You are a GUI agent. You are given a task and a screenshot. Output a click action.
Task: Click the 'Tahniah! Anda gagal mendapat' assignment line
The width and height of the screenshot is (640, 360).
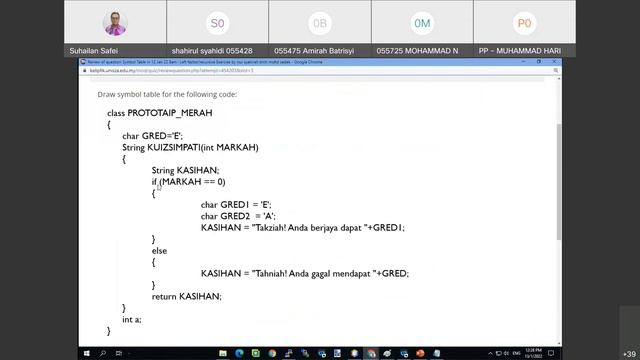click(x=304, y=273)
